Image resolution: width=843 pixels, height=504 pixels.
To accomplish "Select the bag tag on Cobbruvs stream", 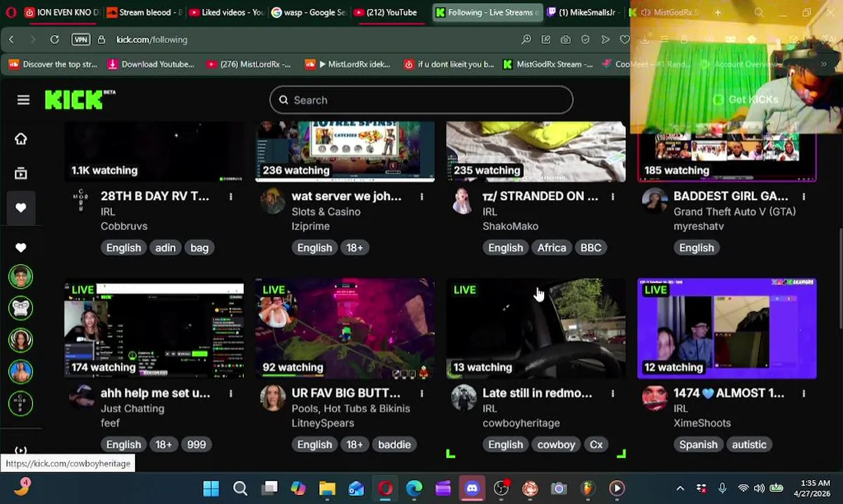I will (x=200, y=248).
